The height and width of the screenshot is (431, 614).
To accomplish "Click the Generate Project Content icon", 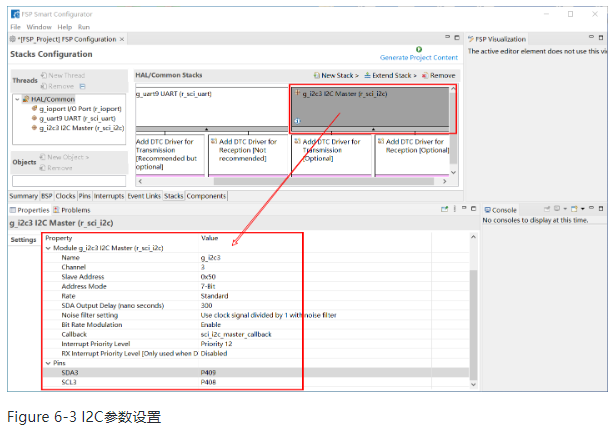I will (x=418, y=49).
